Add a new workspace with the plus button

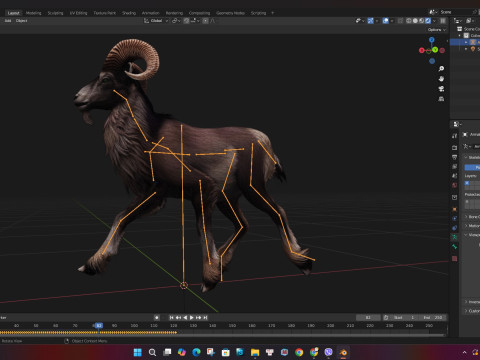[x=272, y=13]
